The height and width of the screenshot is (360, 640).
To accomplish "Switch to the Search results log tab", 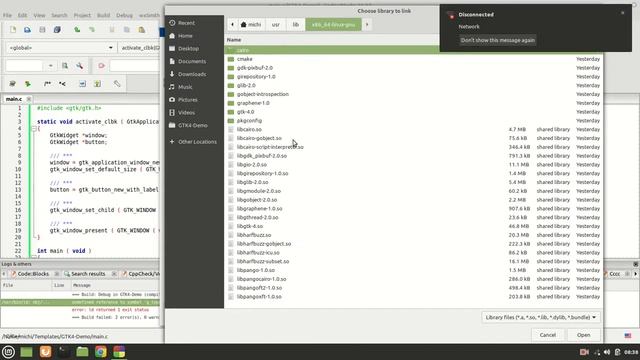I will [87, 274].
